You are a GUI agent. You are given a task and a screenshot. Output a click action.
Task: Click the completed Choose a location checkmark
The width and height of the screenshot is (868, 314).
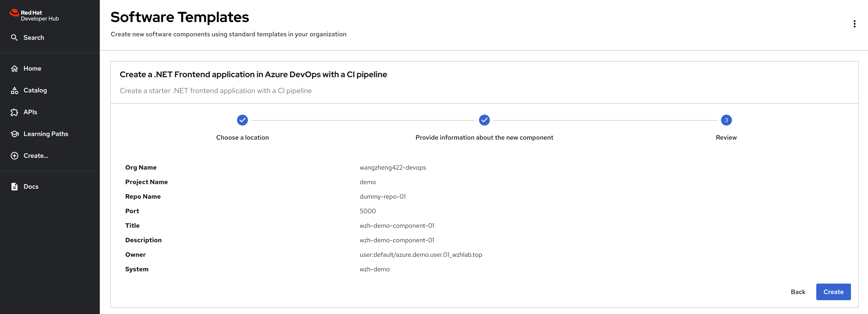pos(242,120)
